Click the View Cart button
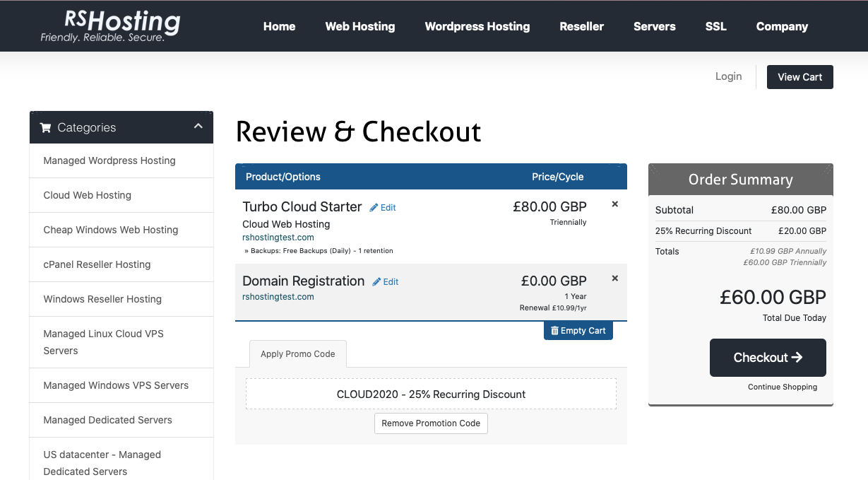This screenshot has height=480, width=868. pyautogui.click(x=800, y=77)
